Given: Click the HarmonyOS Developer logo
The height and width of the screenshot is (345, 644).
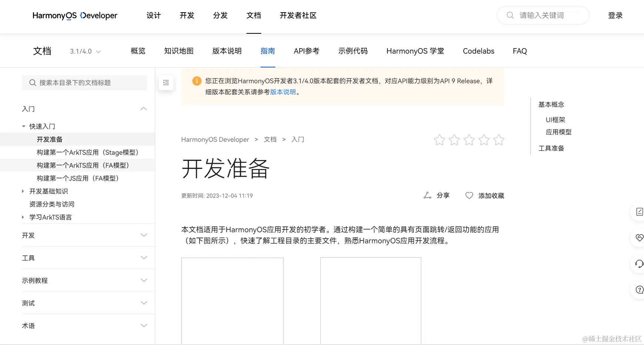Looking at the screenshot, I should click(75, 15).
